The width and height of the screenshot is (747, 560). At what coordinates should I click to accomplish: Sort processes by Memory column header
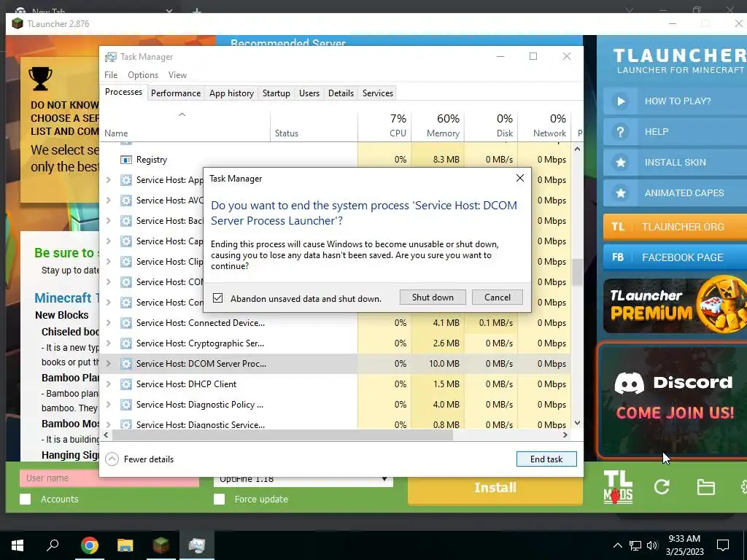(438, 125)
